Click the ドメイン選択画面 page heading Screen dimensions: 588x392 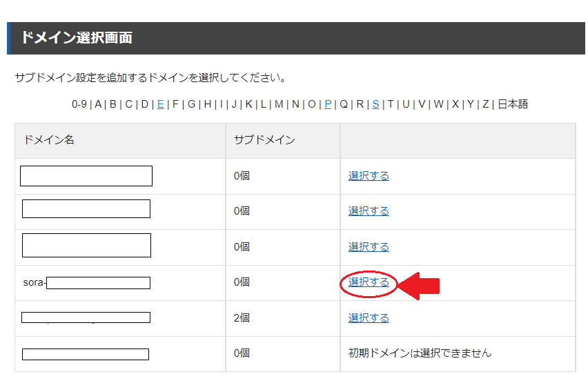pyautogui.click(x=77, y=38)
